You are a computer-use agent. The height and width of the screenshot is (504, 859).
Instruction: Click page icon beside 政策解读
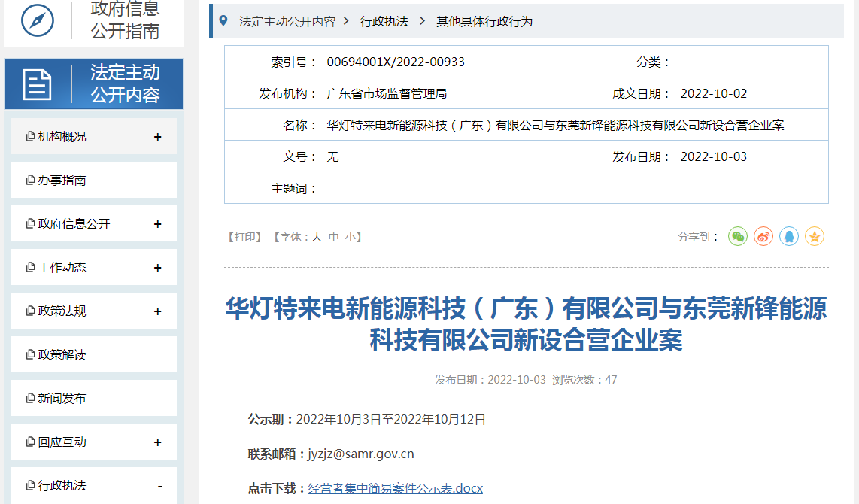[31, 354]
